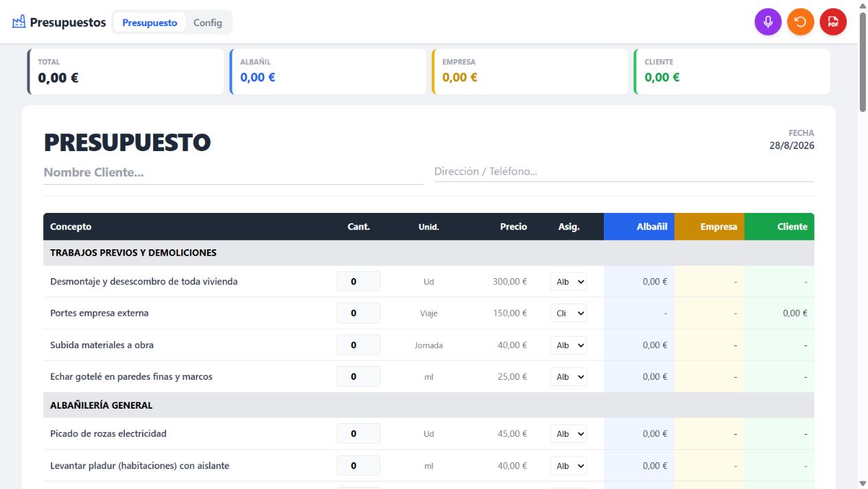Focus the Nombre Cliente input field

coord(233,172)
